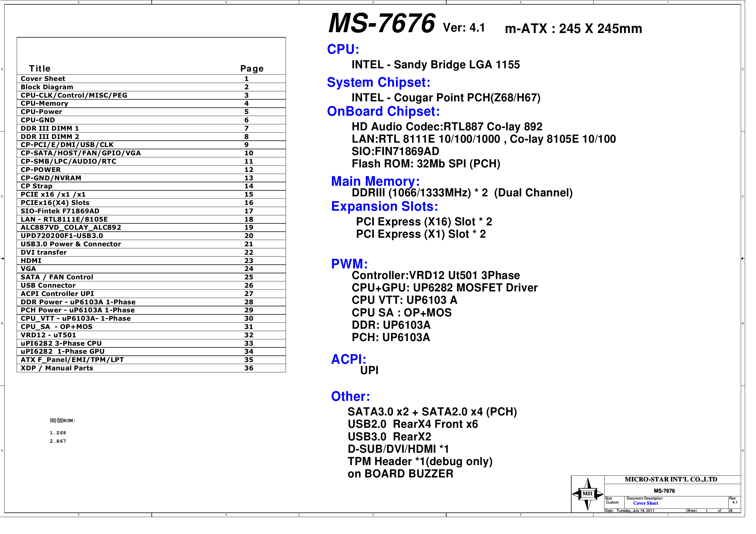Click the Expansion Slots heading
Screen dimensions: 756x534
click(x=384, y=207)
